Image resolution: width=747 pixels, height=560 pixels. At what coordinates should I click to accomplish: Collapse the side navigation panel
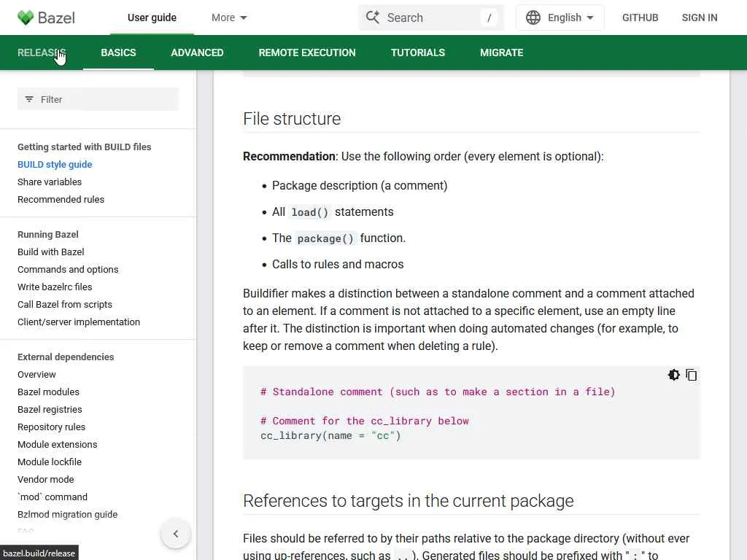pos(175,534)
